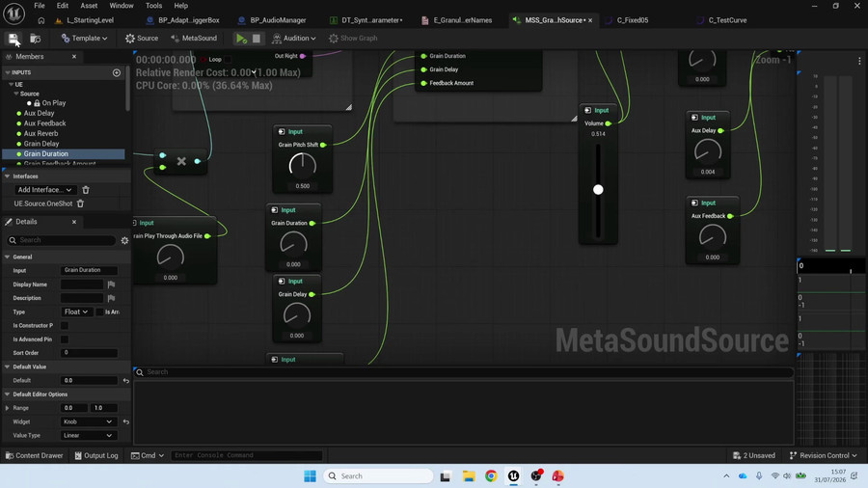The width and height of the screenshot is (868, 488).
Task: Click the 2 Unsaved status indicator
Action: (x=754, y=455)
